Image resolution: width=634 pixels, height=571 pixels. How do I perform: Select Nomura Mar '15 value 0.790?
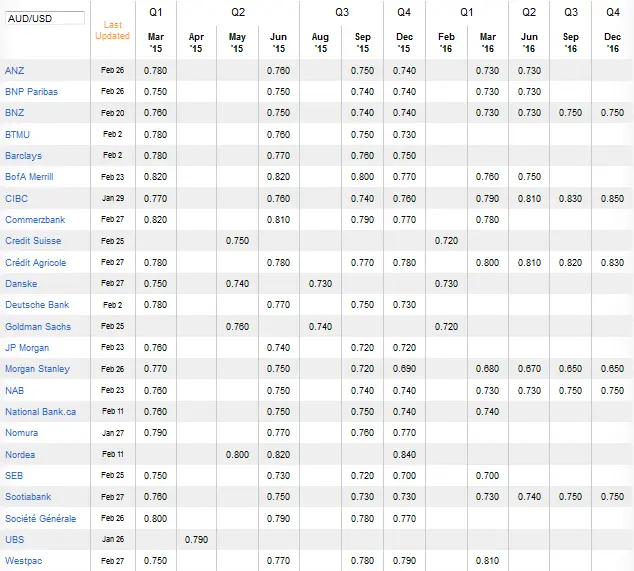click(156, 433)
